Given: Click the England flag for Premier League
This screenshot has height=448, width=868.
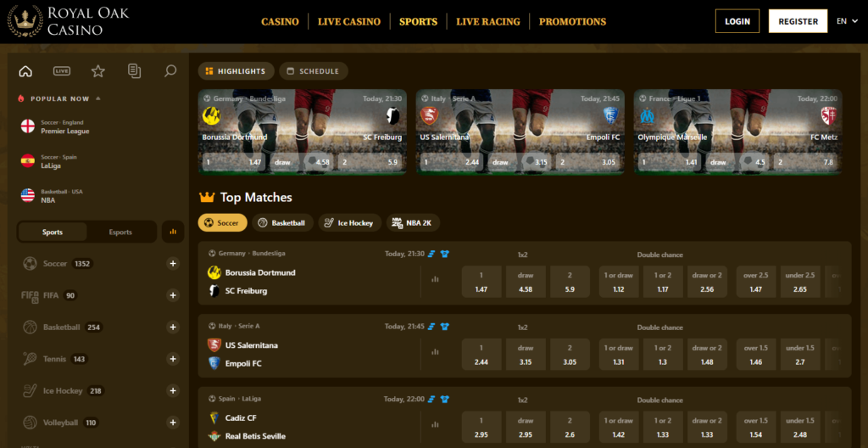Looking at the screenshot, I should pyautogui.click(x=28, y=126).
